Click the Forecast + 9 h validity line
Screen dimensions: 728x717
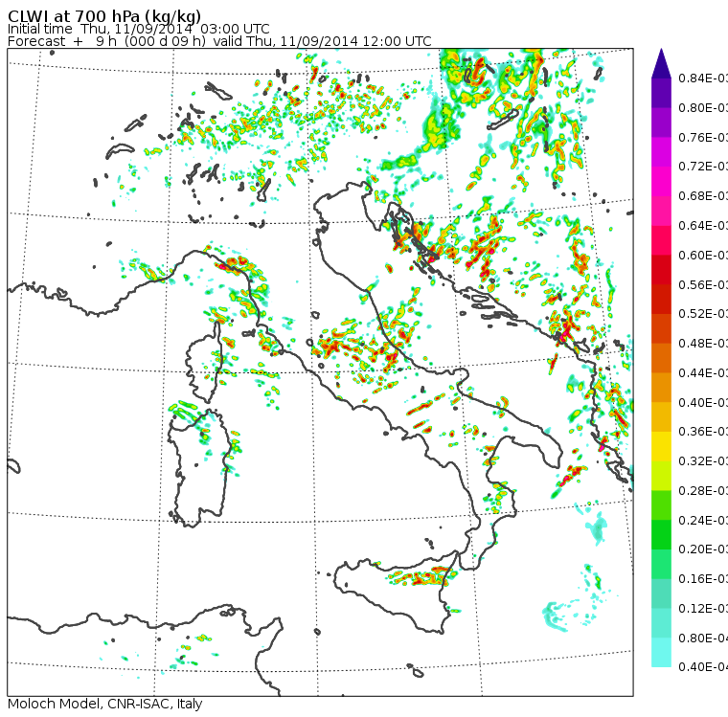[x=219, y=41]
